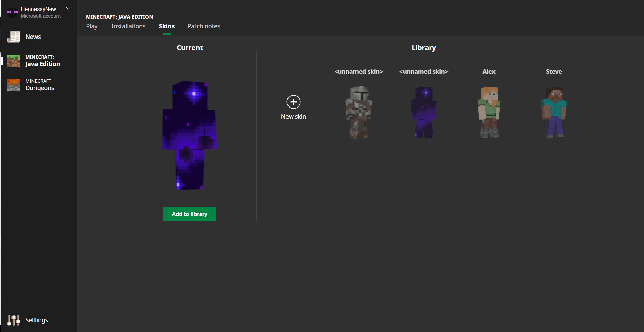Click the current skin large preview

[x=189, y=135]
